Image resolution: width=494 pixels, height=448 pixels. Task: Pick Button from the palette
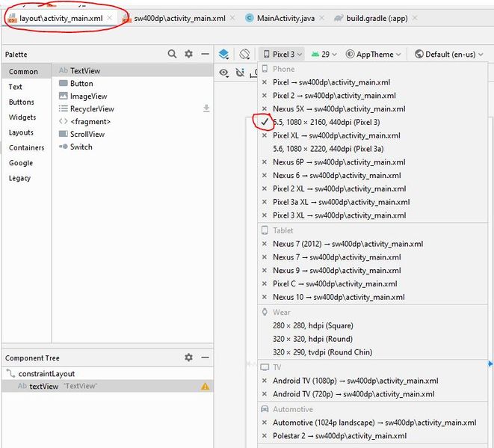[x=132, y=83]
